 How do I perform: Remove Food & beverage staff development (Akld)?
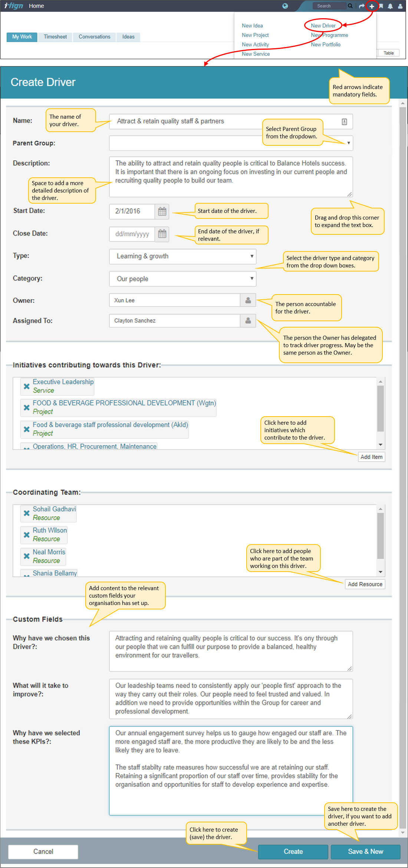click(x=27, y=429)
